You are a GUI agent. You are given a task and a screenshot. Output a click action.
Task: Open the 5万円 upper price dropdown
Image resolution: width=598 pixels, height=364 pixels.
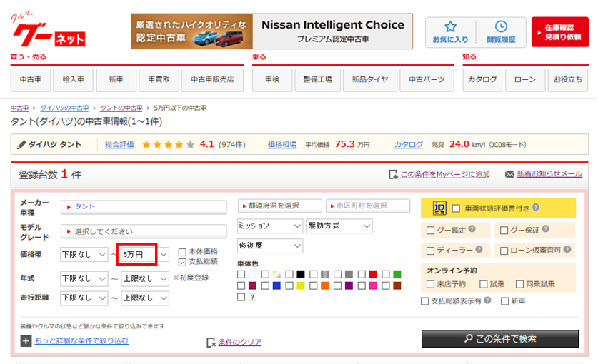click(144, 255)
